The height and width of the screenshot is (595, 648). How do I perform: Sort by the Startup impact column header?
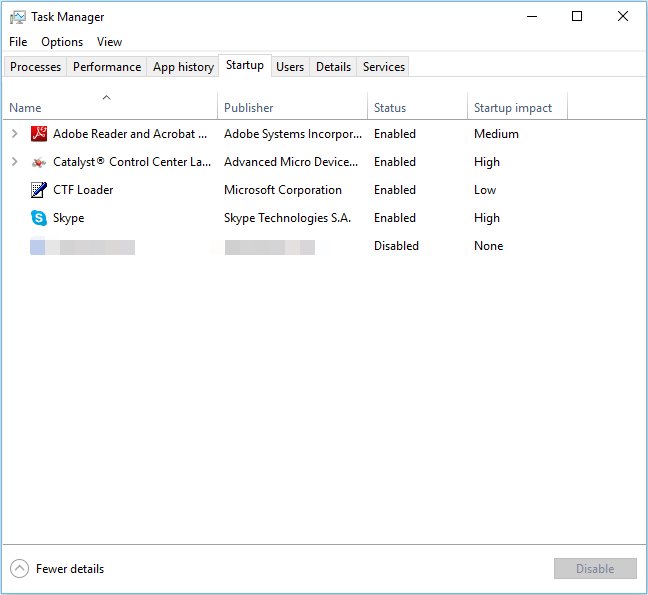coord(517,105)
